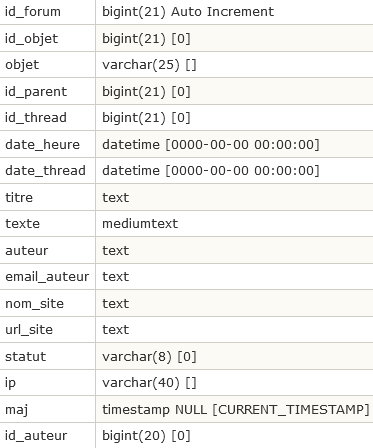Image resolution: width=373 pixels, height=448 pixels.
Task: Click the titre field name
Action: coord(19,197)
